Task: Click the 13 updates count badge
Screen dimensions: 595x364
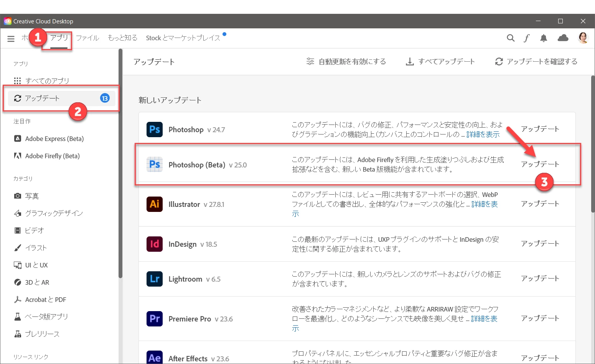Action: (x=105, y=98)
